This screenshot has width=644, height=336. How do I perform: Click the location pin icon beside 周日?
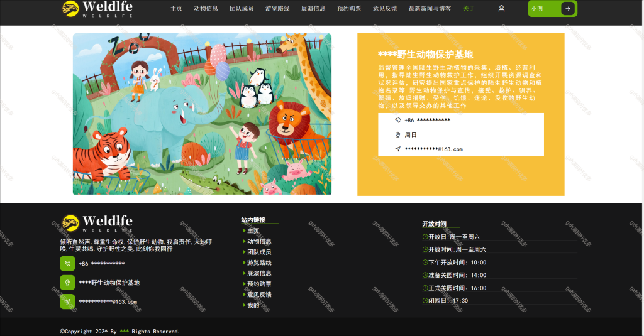click(x=397, y=134)
